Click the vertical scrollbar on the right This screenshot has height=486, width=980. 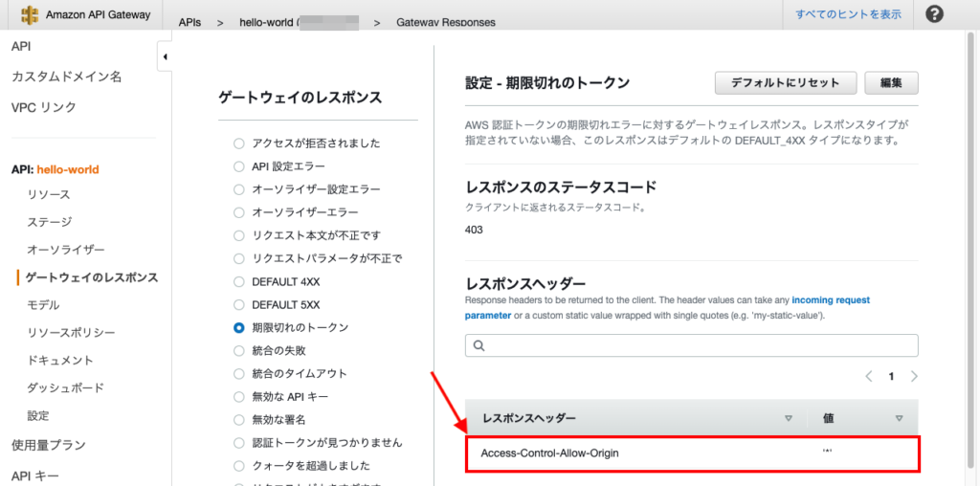[x=970, y=250]
